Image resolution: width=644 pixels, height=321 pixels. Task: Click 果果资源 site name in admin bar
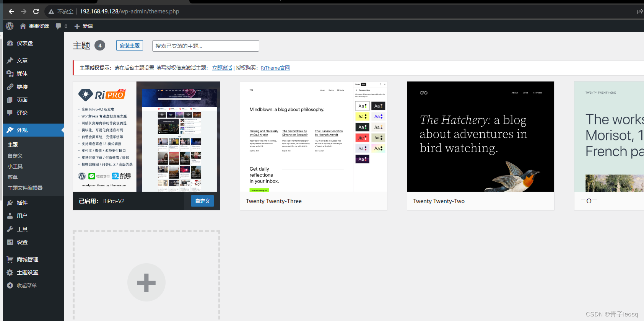click(39, 26)
